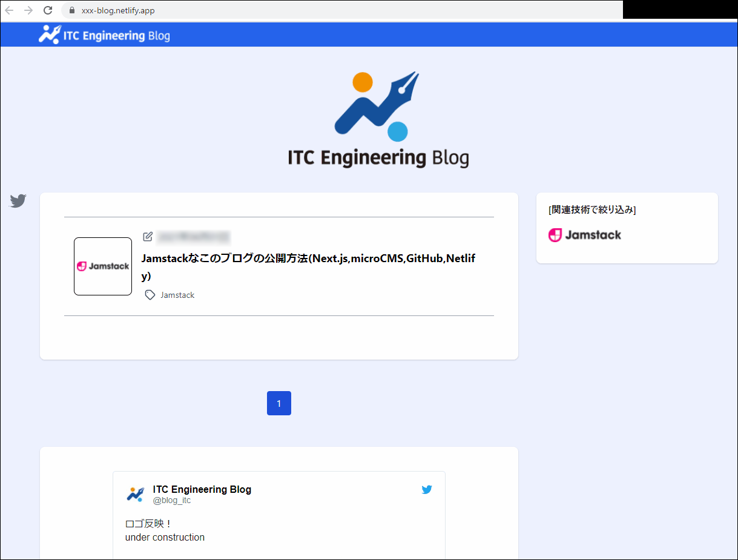Image resolution: width=738 pixels, height=560 pixels.
Task: Focus the xxx-blog.netlify.app address bar
Action: tap(342, 10)
